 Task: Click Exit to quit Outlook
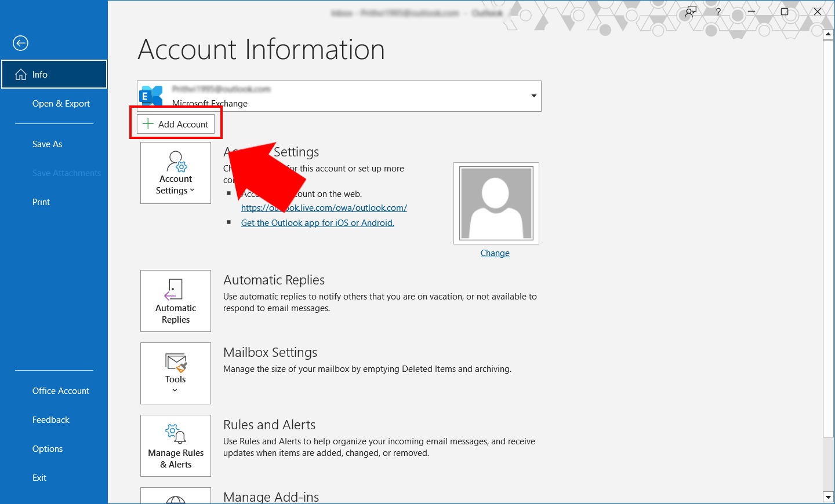click(x=39, y=478)
